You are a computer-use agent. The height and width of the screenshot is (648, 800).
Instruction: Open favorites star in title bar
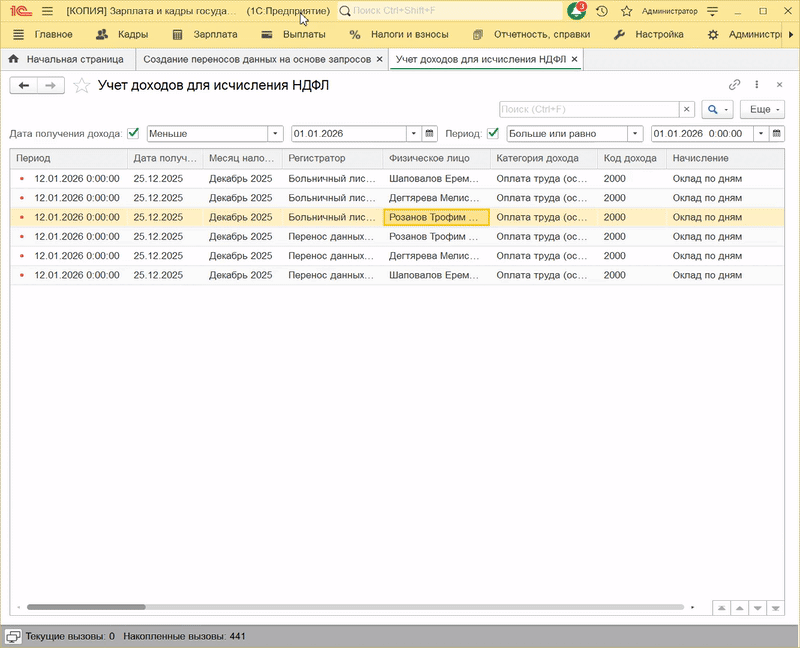pos(627,11)
